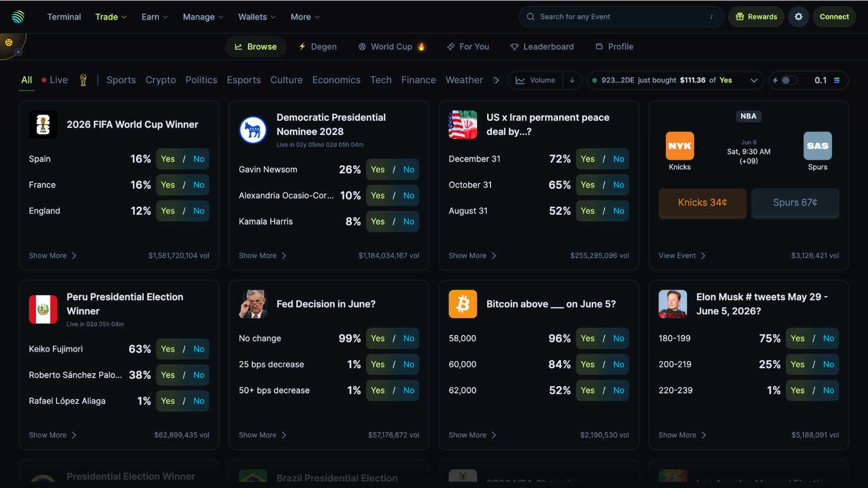Click the stacked lines icon beside 0.1
The height and width of the screenshot is (488, 868).
(x=837, y=80)
